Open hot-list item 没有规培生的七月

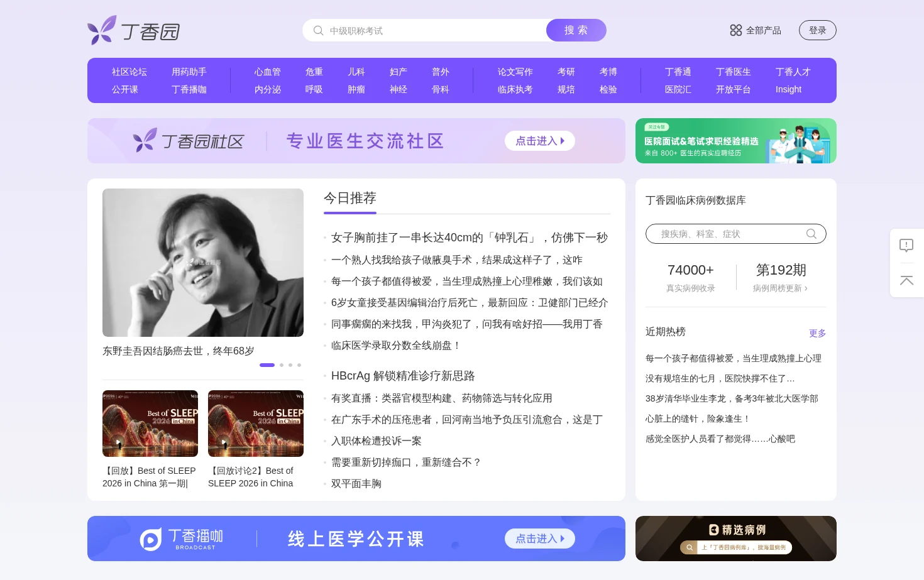point(720,378)
